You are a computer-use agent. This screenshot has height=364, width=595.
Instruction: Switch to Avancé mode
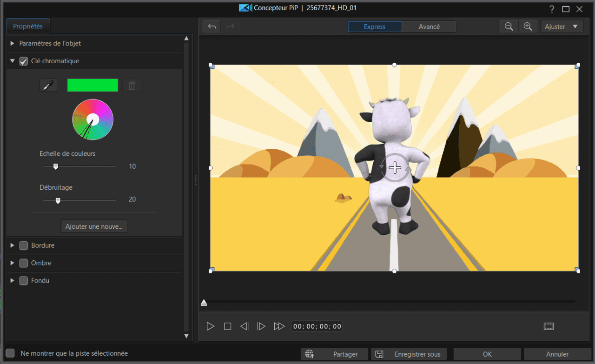pos(429,26)
